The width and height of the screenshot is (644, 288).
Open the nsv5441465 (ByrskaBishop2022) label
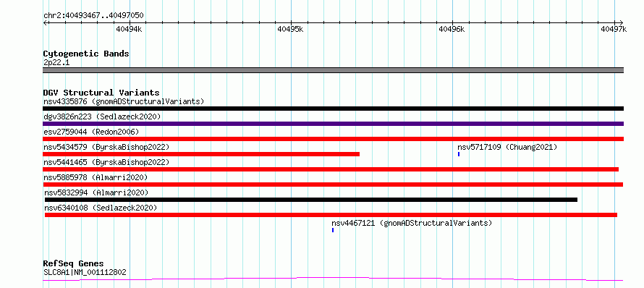click(x=106, y=162)
